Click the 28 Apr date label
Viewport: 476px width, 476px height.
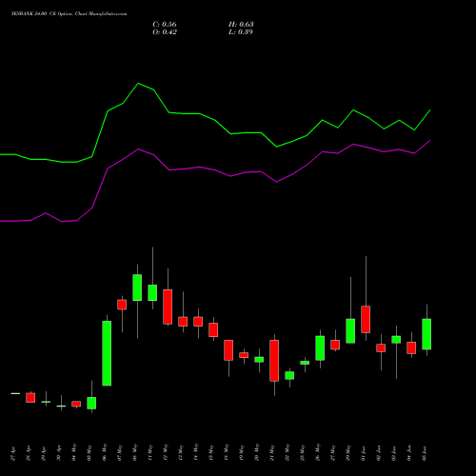click(29, 453)
